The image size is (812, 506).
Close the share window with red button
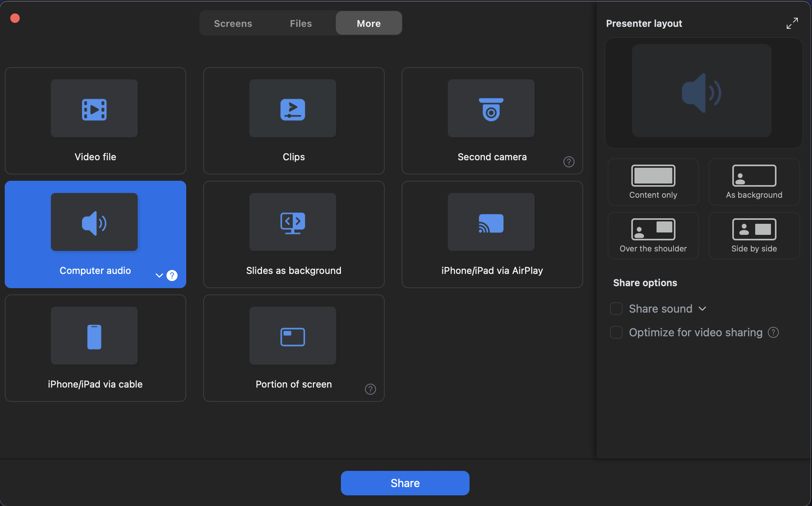coord(15,18)
